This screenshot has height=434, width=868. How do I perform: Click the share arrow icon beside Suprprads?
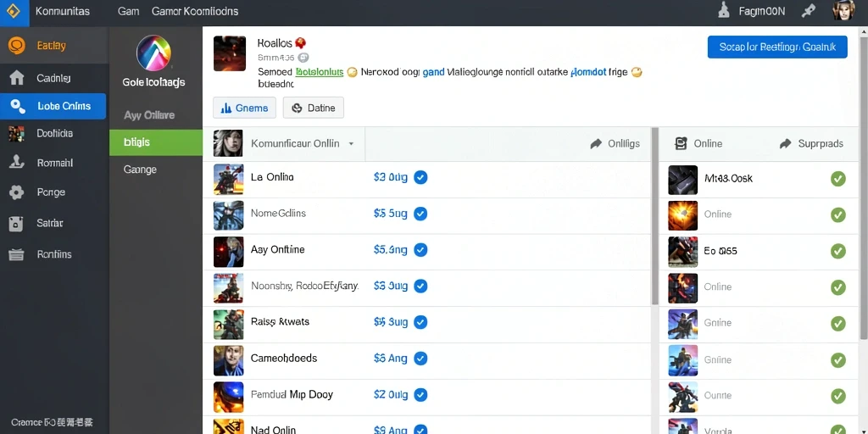click(785, 144)
